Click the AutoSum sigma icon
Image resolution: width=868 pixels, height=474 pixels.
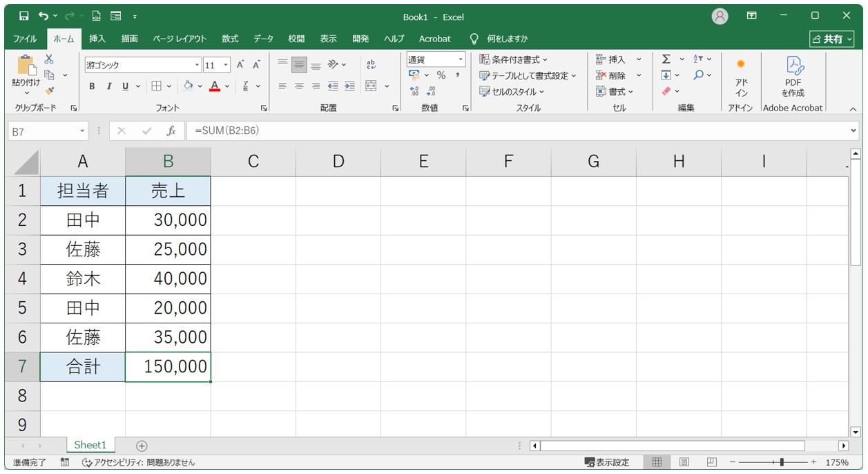click(x=666, y=59)
